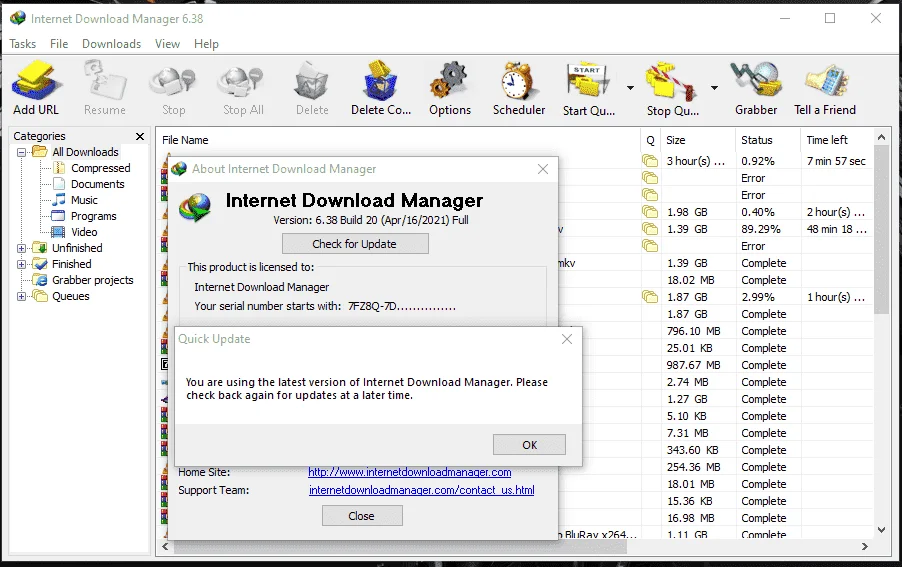The image size is (902, 567).
Task: Select the Grabber projects category
Action: coord(93,280)
